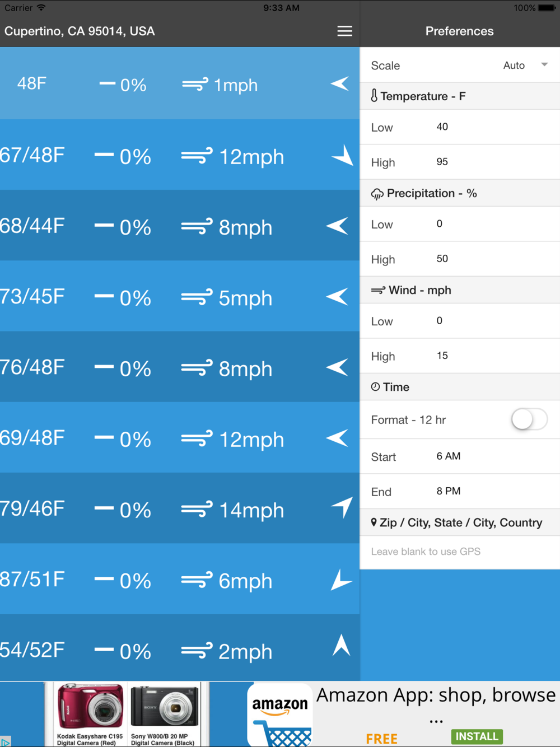Tap the Cupertino, CA 95014 location title
Image resolution: width=560 pixels, height=747 pixels.
pyautogui.click(x=80, y=31)
